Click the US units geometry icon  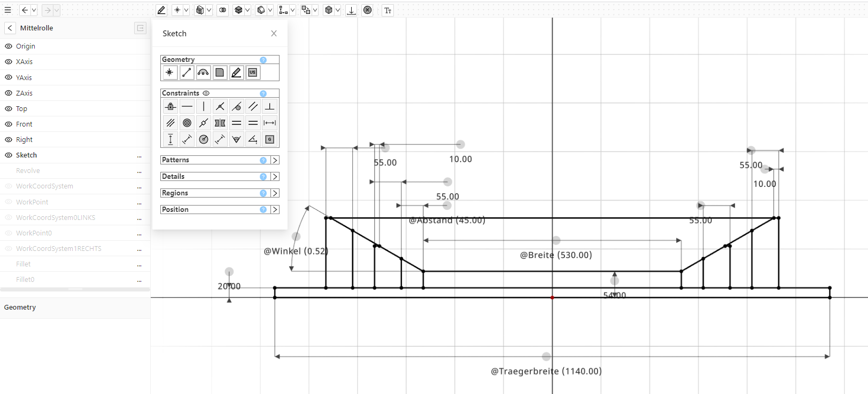(253, 73)
